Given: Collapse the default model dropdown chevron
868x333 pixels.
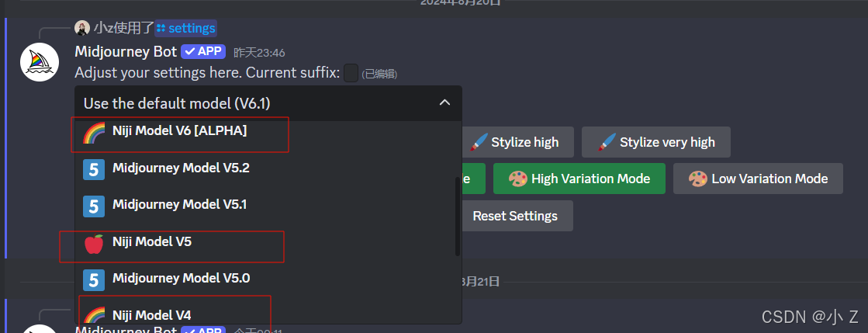Looking at the screenshot, I should click(x=444, y=102).
